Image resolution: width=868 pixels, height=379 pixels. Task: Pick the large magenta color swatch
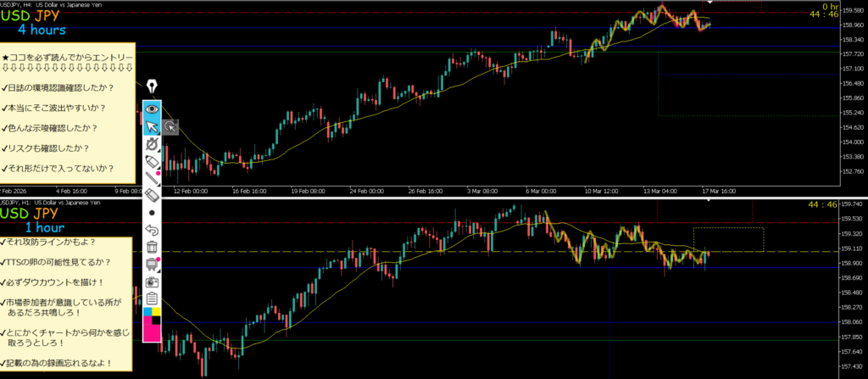153,332
